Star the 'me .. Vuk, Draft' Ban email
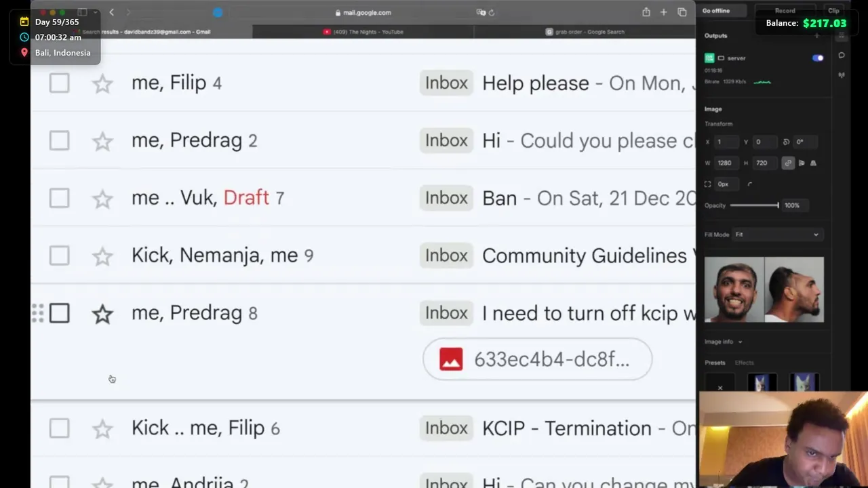This screenshot has width=868, height=488. (102, 199)
